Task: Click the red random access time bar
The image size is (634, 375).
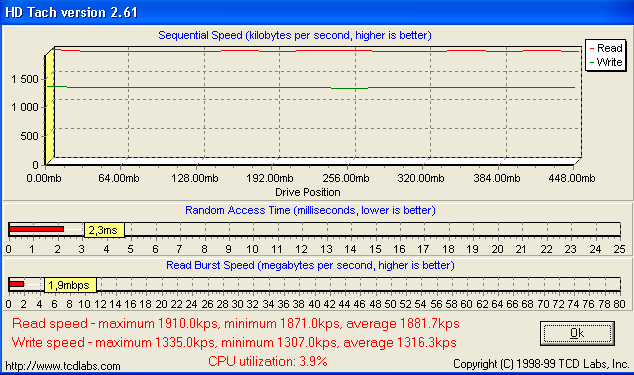Action: click(x=36, y=229)
